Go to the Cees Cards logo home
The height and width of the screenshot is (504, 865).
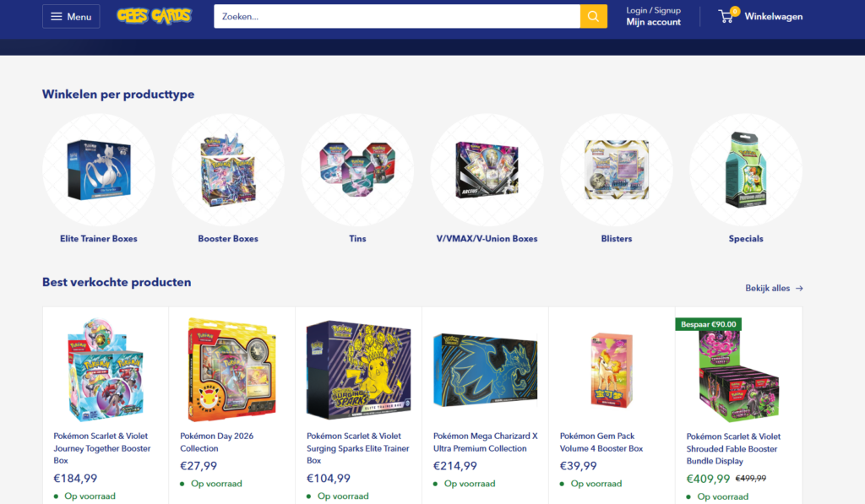point(154,16)
